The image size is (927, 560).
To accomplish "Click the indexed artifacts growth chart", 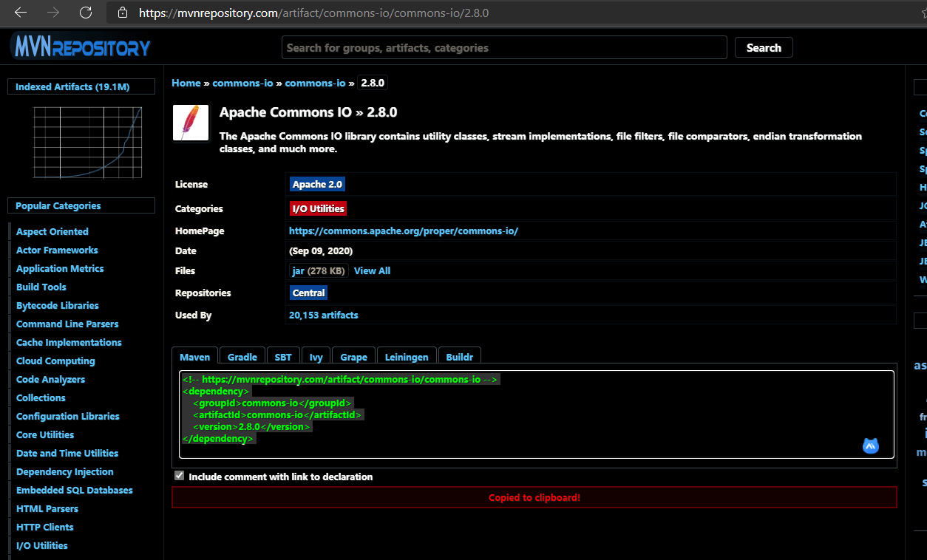I will (87, 142).
